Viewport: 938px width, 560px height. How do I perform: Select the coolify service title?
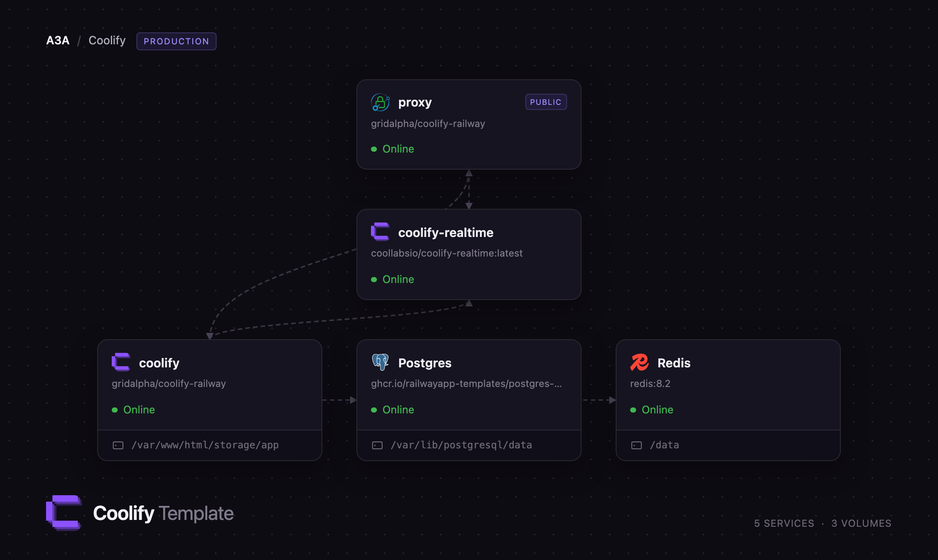pos(159,363)
